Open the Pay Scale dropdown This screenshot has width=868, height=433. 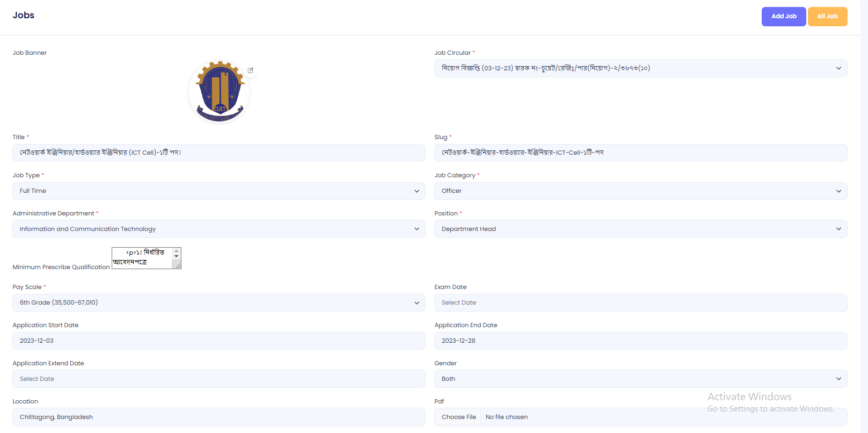point(218,303)
